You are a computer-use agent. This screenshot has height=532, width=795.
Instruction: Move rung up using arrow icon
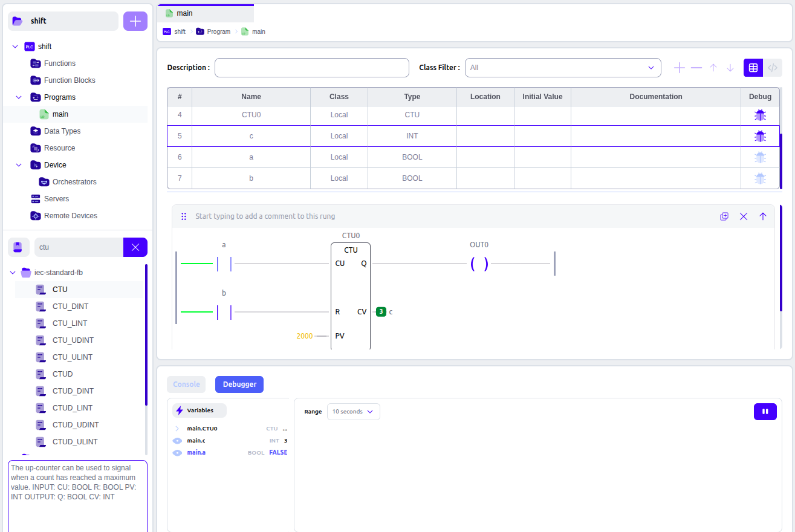coord(763,216)
